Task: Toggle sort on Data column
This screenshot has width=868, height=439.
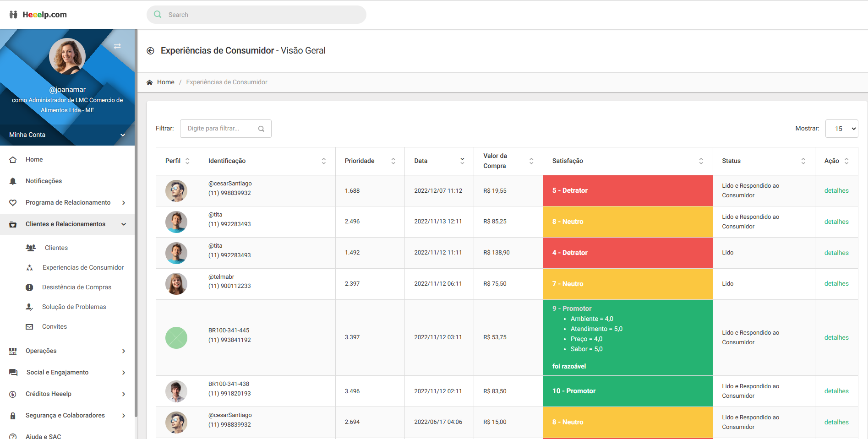Action: [462, 161]
